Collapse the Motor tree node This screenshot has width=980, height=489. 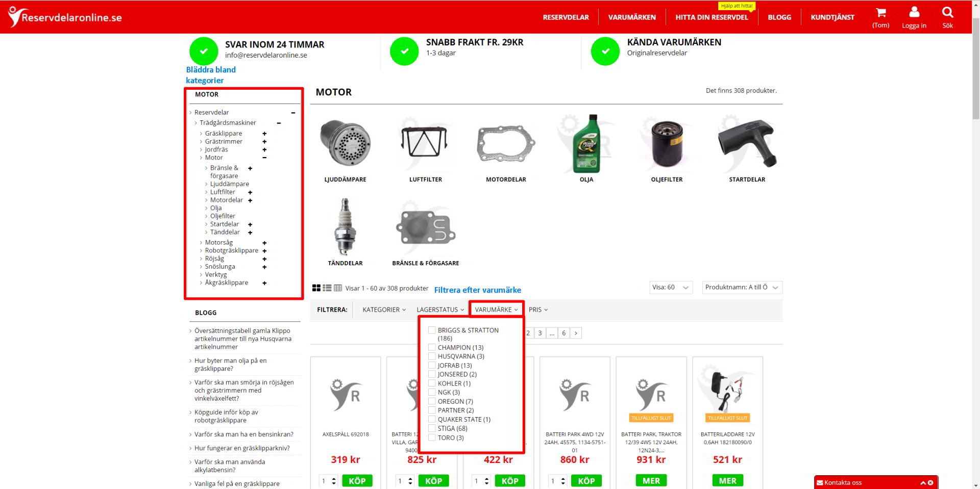[264, 158]
